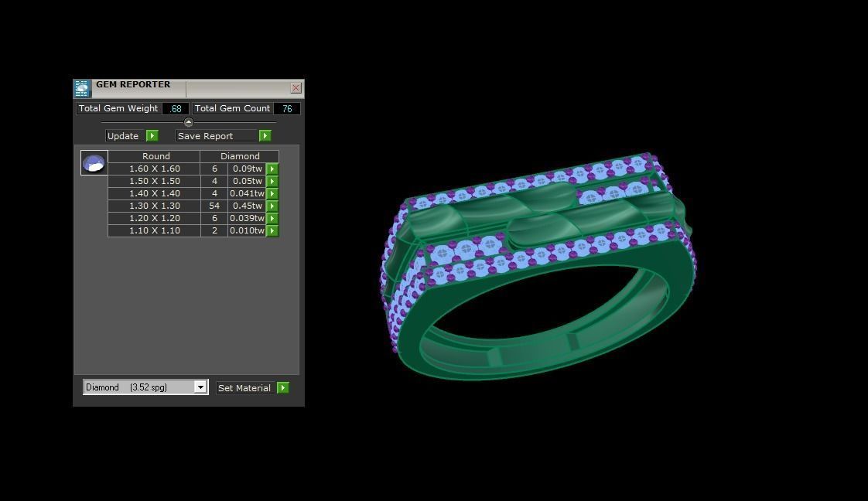Click the 0.05tw weight cell

tap(247, 181)
